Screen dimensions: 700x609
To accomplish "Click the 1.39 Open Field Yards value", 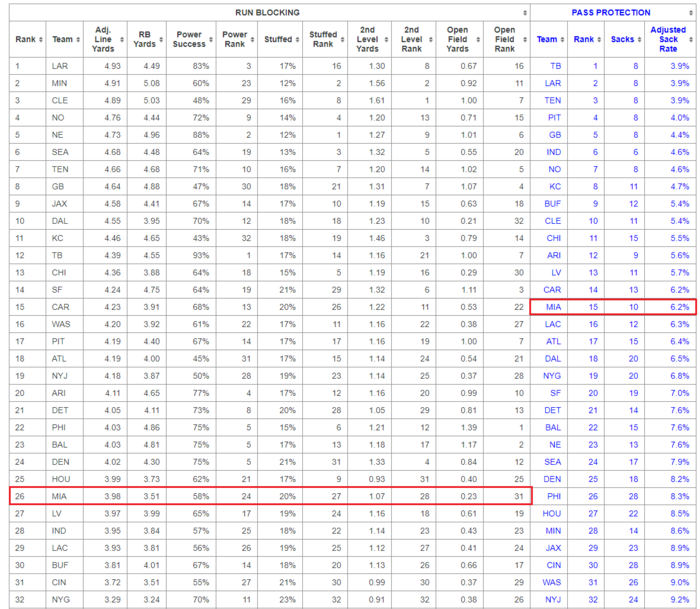I will point(469,428).
